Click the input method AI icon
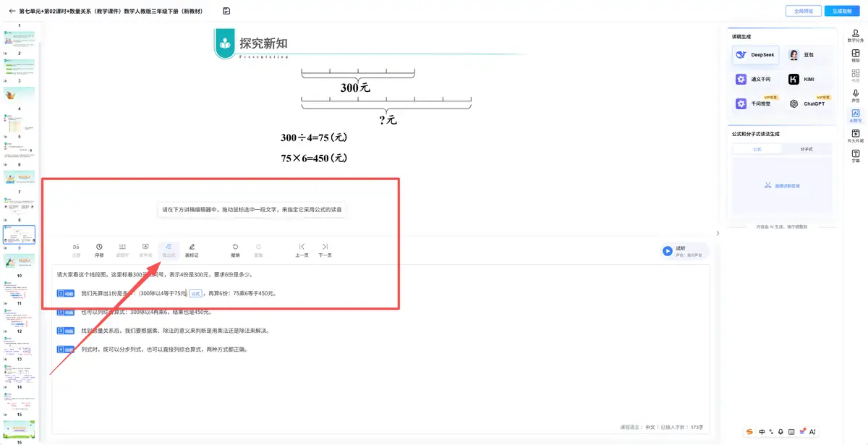Image resolution: width=868 pixels, height=445 pixels. tap(812, 431)
